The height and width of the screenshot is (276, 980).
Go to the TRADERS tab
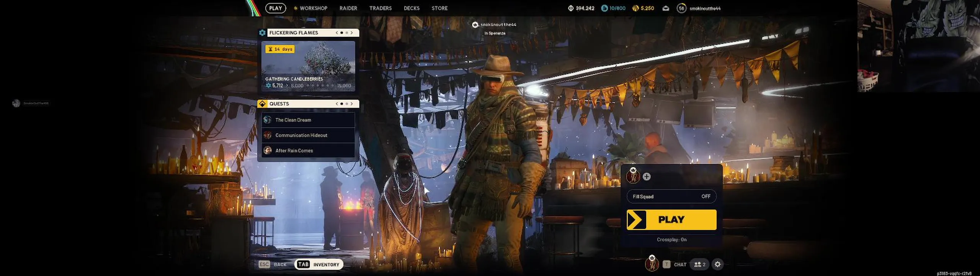tap(380, 8)
